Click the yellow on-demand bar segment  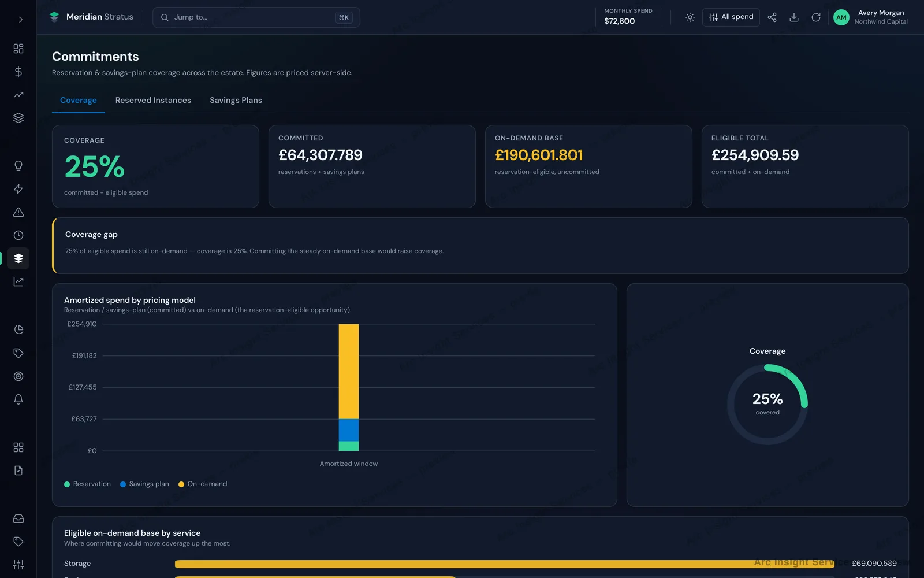point(349,372)
